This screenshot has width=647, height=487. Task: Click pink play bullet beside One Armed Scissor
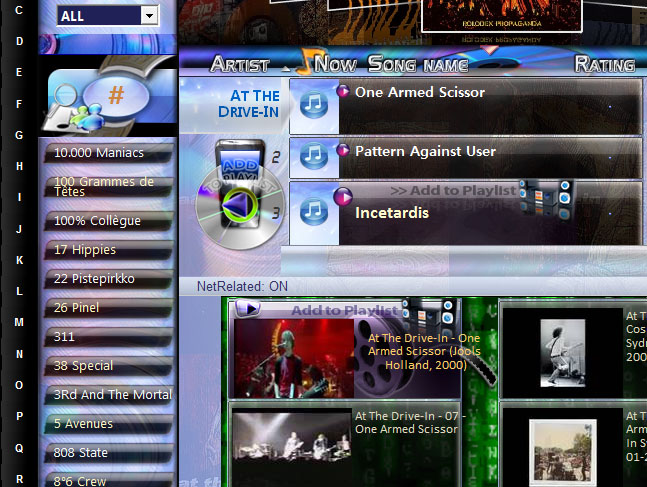tap(343, 91)
